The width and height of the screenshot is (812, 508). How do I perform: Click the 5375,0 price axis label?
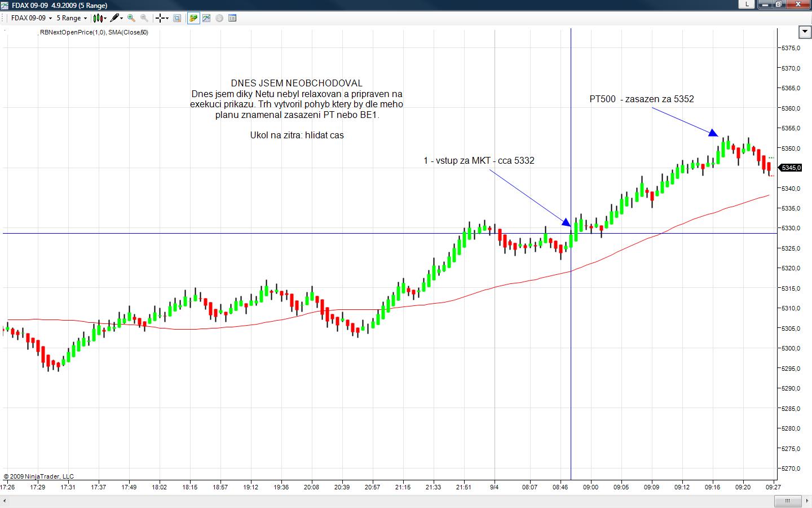(x=791, y=49)
